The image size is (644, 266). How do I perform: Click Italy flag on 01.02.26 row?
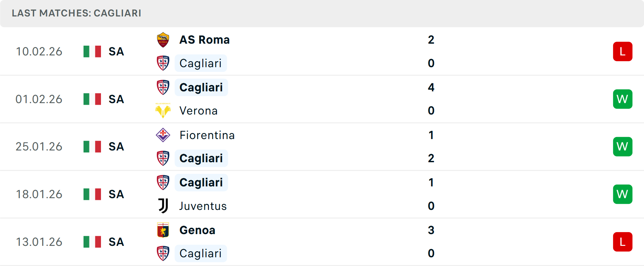pos(92,99)
